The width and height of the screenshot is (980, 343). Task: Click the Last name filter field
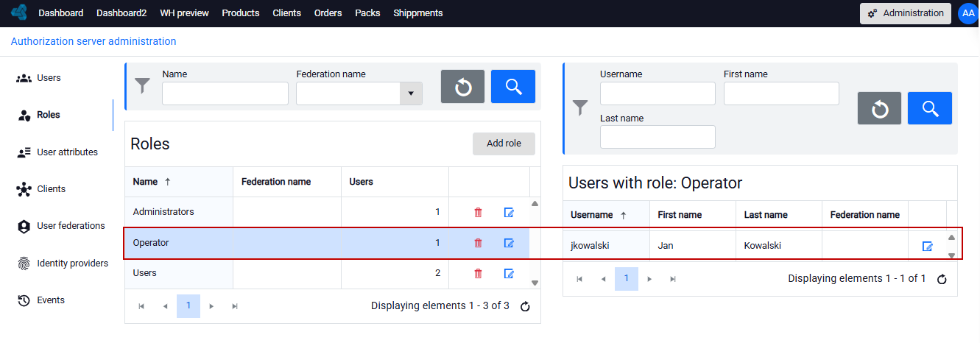658,137
